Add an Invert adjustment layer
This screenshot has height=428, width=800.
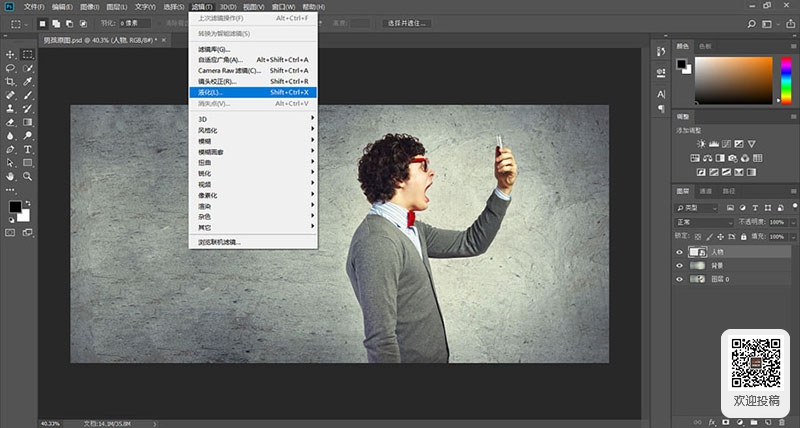pos(702,172)
